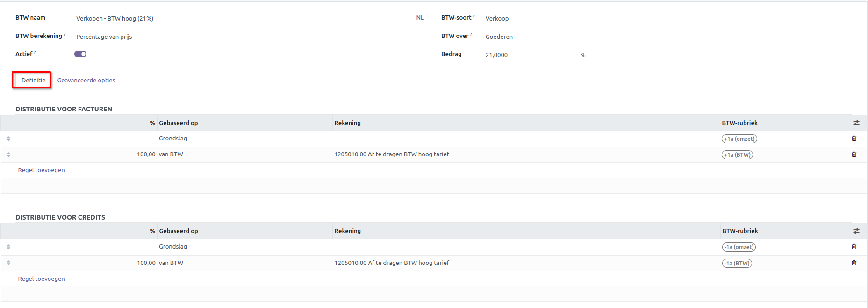This screenshot has height=308, width=868.
Task: Toggle the Actief switch off
Action: point(80,54)
